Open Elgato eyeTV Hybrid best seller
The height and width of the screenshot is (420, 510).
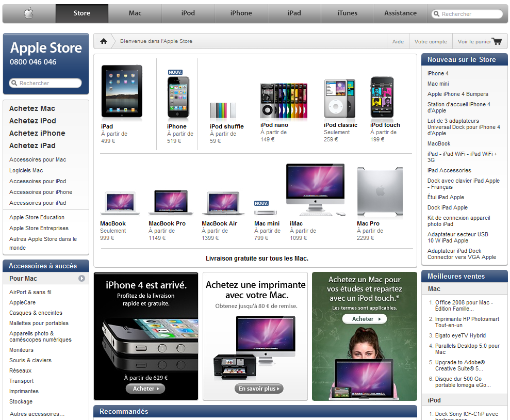460,335
